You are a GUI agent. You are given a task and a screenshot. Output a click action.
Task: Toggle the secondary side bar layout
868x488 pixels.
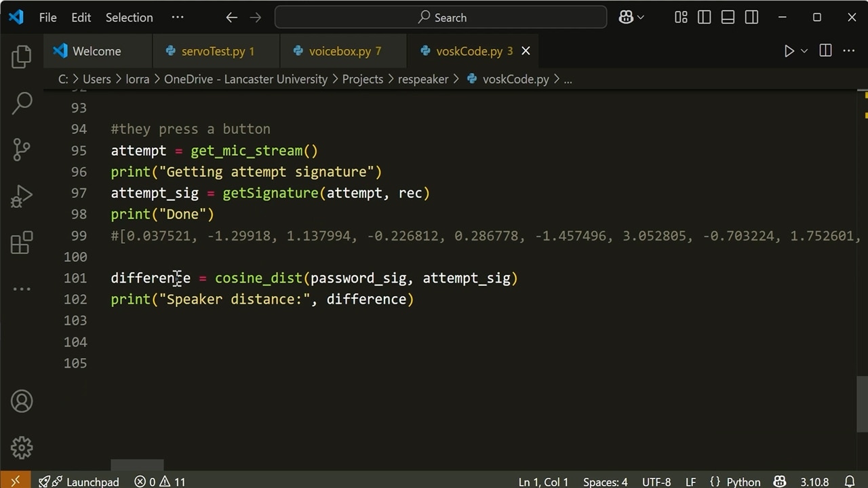751,18
